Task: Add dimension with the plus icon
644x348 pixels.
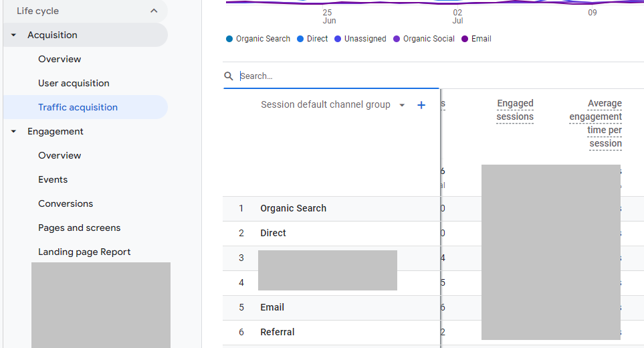Action: [x=421, y=105]
